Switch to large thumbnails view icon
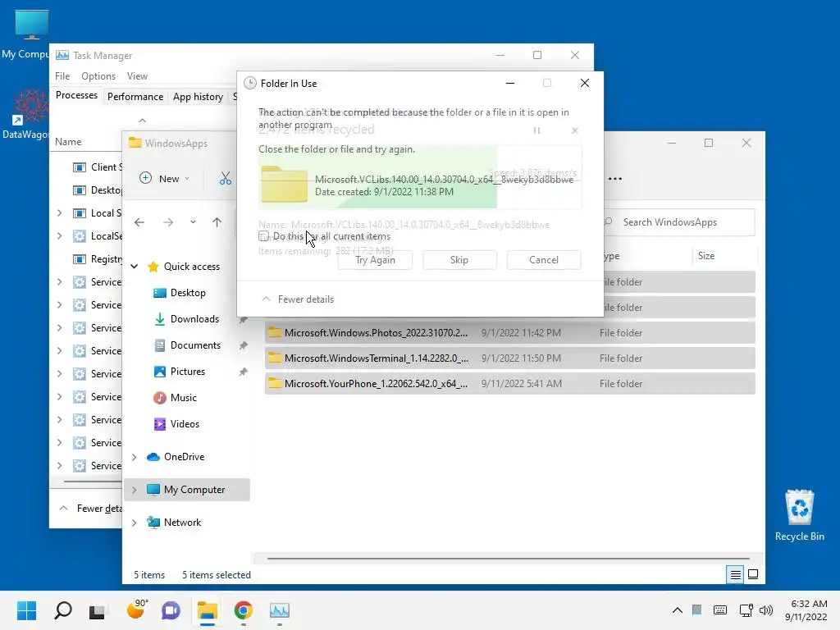The width and height of the screenshot is (840, 630). click(753, 574)
